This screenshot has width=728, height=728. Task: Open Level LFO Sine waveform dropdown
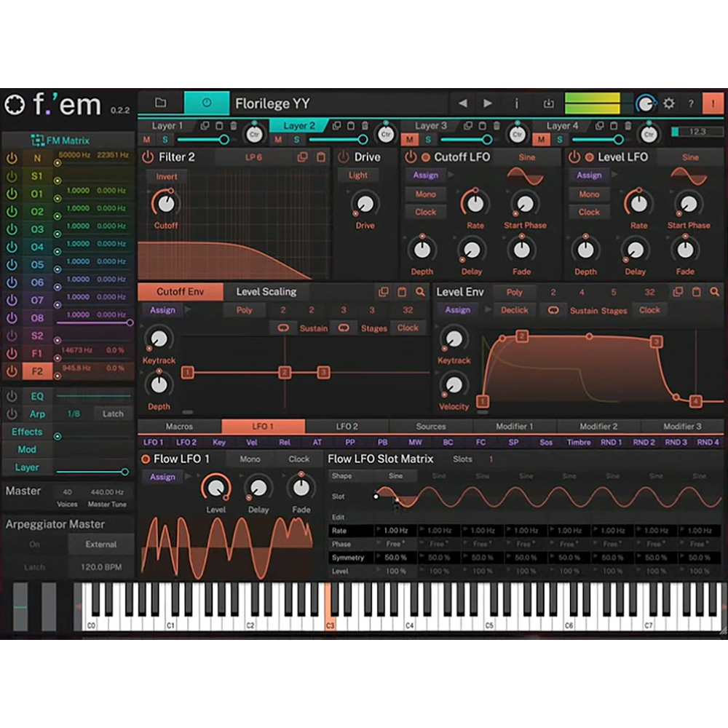[690, 157]
